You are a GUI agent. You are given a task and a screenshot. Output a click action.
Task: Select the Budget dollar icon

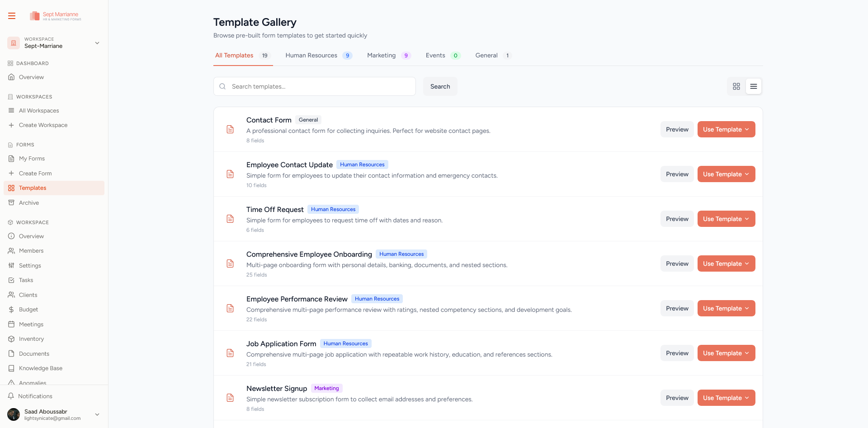[x=11, y=310]
